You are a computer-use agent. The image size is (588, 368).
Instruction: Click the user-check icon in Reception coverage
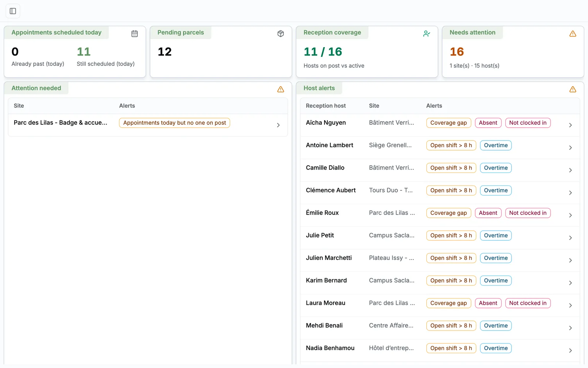(427, 33)
